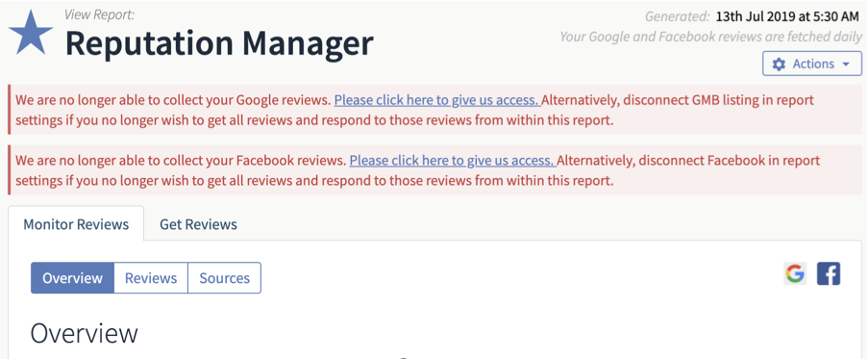868x359 pixels.
Task: Select the Overview sub-tab
Action: pos(72,277)
